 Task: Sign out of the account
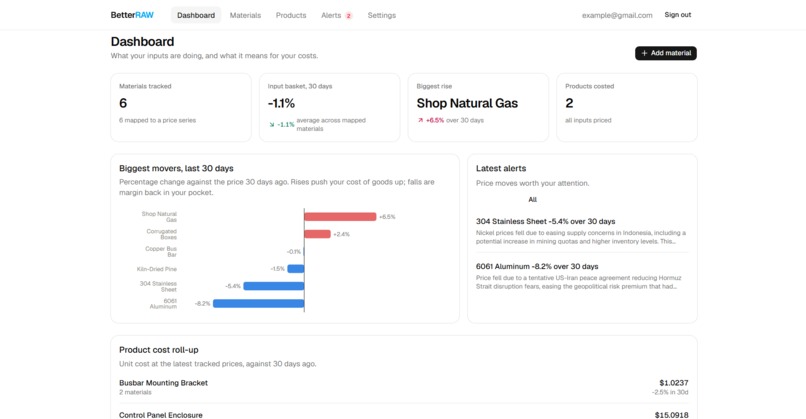tap(677, 15)
